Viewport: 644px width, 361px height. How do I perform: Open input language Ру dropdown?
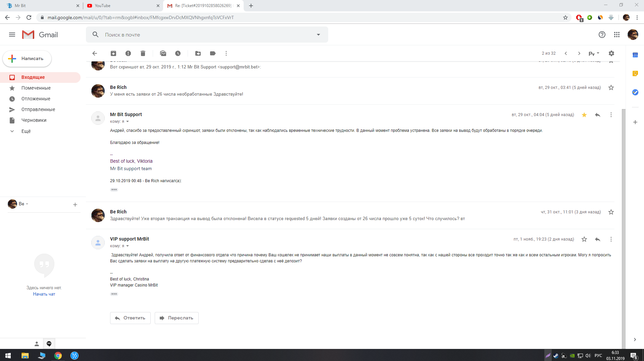[594, 53]
